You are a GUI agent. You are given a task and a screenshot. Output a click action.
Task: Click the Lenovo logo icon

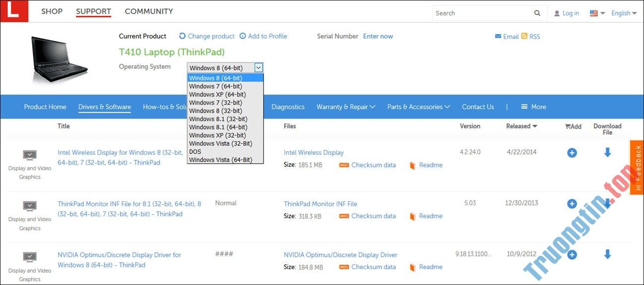[x=14, y=10]
